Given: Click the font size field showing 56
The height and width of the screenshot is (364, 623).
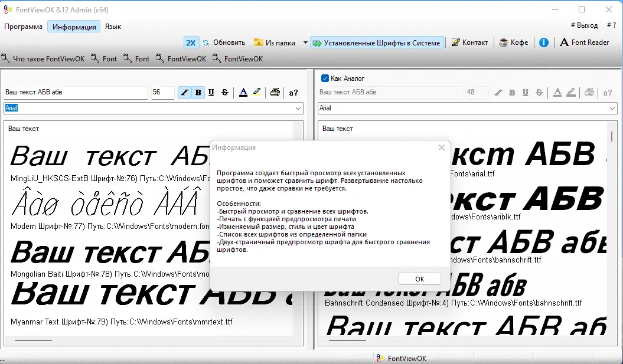Looking at the screenshot, I should pyautogui.click(x=162, y=92).
